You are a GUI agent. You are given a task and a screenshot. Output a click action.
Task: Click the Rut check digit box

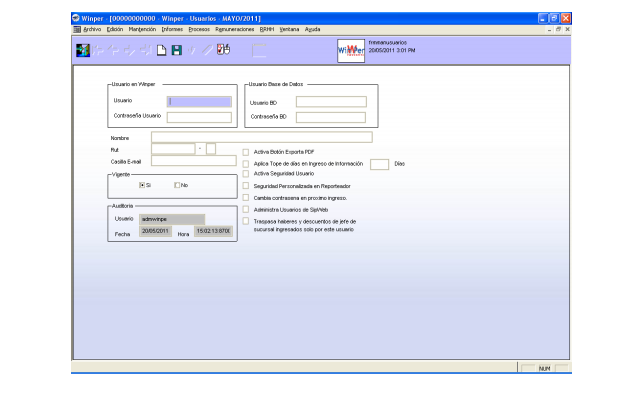click(x=211, y=149)
